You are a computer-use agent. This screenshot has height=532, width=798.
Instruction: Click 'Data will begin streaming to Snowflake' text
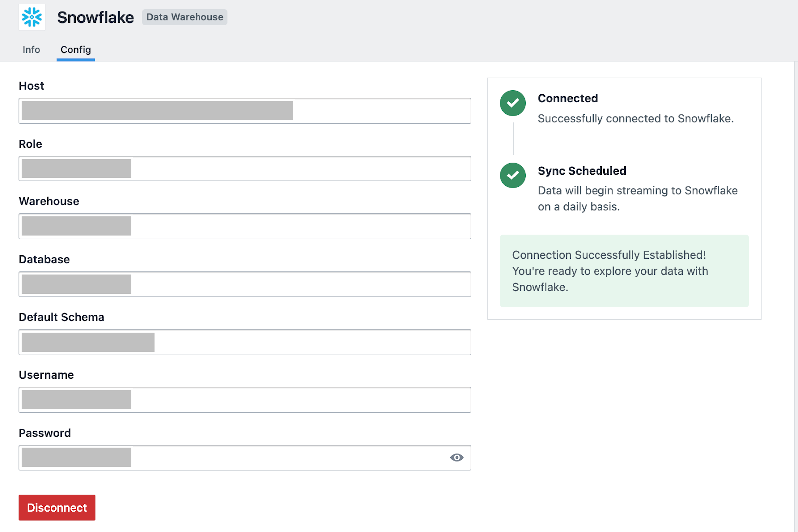(637, 191)
